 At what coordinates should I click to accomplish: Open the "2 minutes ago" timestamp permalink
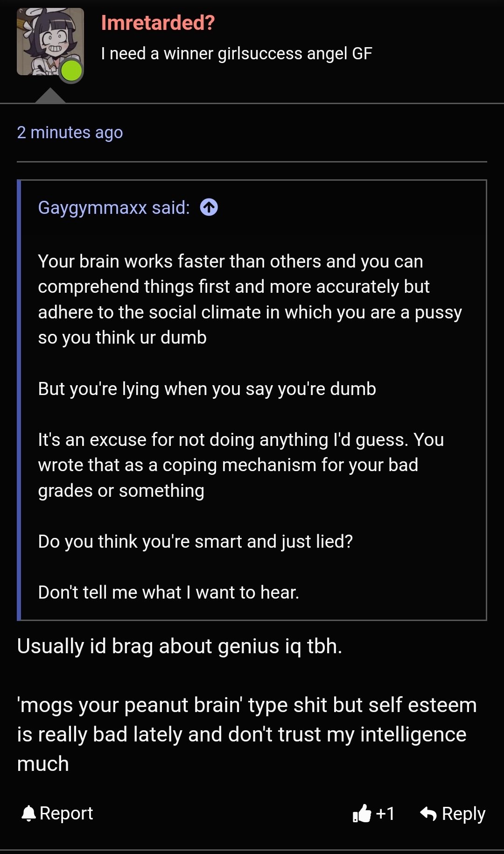click(x=70, y=133)
